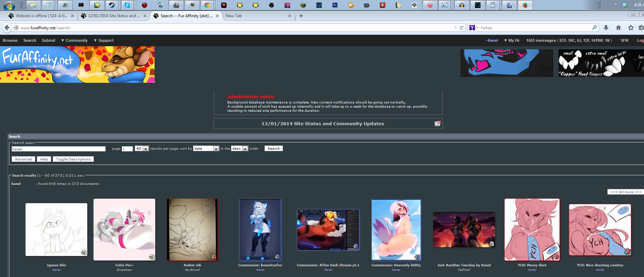The height and width of the screenshot is (277, 644).
Task: Load the next page via '>>> 60 more >>>'
Action: point(626,192)
